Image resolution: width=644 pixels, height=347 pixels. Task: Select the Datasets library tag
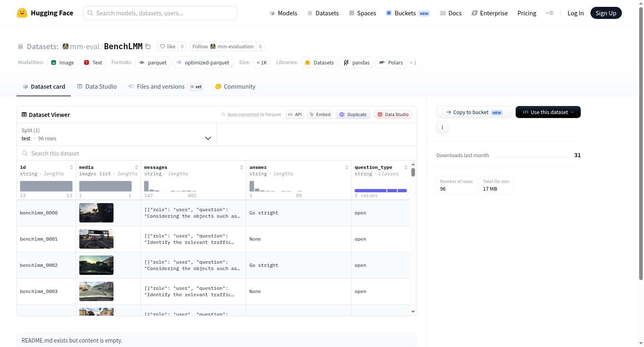pyautogui.click(x=319, y=62)
